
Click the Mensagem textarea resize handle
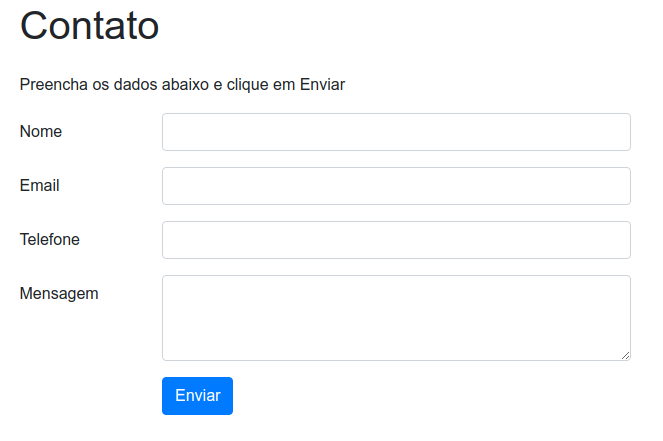point(625,355)
